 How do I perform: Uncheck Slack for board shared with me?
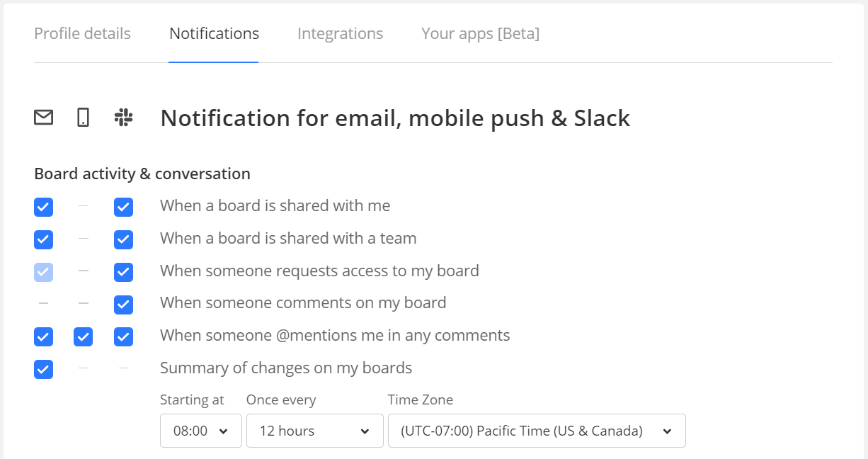tap(123, 207)
